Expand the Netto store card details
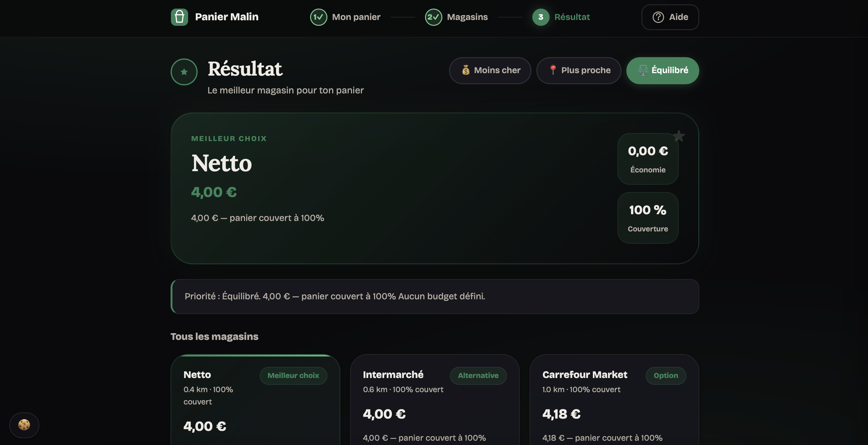 point(255,397)
